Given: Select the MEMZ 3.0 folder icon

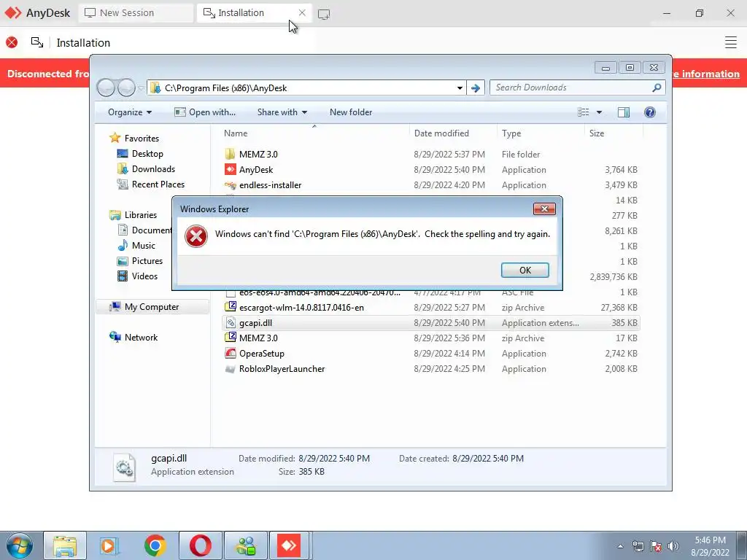Looking at the screenshot, I should tap(230, 154).
